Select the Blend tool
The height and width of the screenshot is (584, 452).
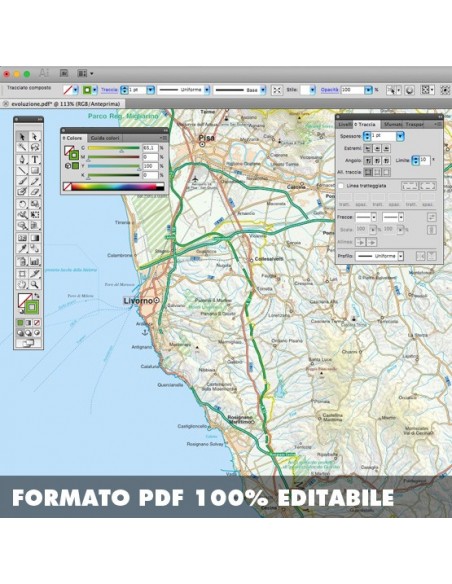coord(35,248)
